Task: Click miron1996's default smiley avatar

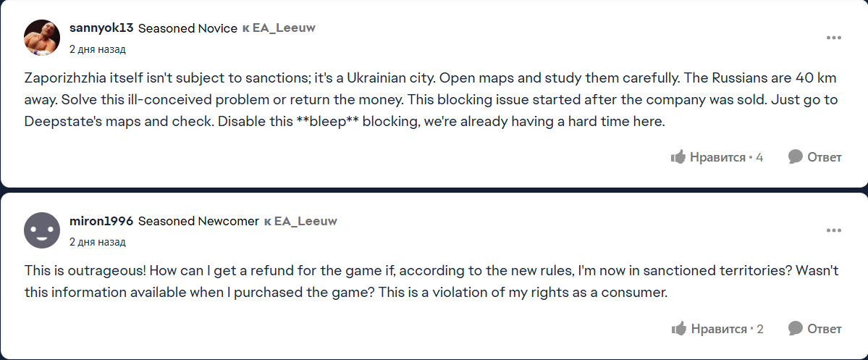Action: [42, 230]
